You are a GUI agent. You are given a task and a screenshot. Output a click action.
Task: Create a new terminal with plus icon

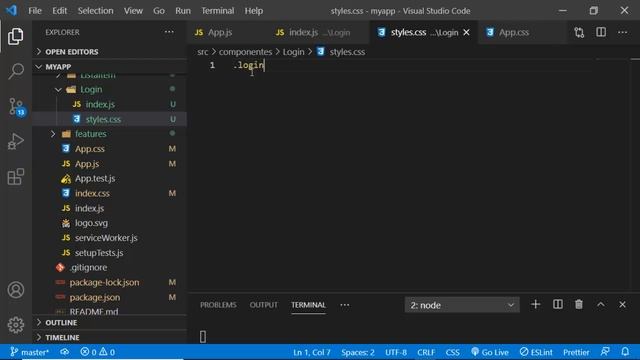(536, 304)
